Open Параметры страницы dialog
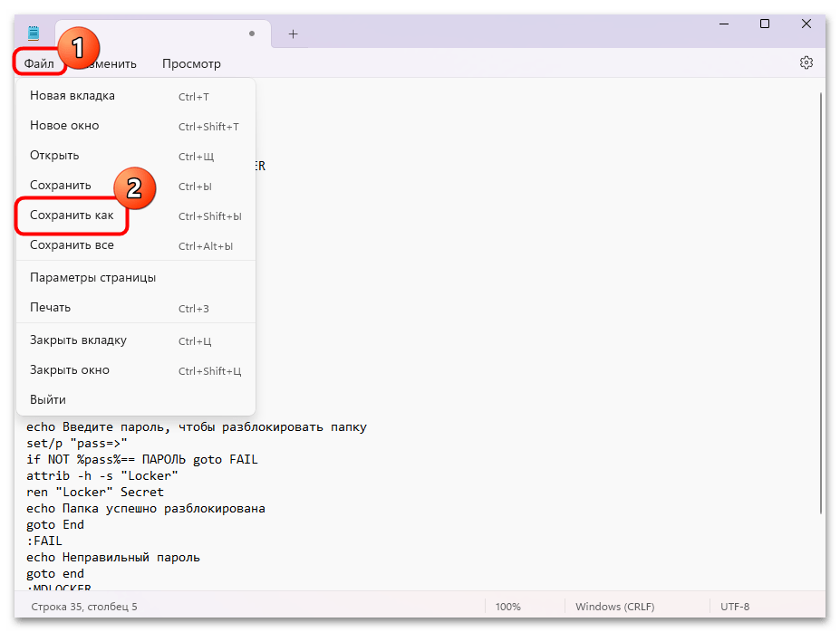The image size is (840, 632). [x=92, y=278]
